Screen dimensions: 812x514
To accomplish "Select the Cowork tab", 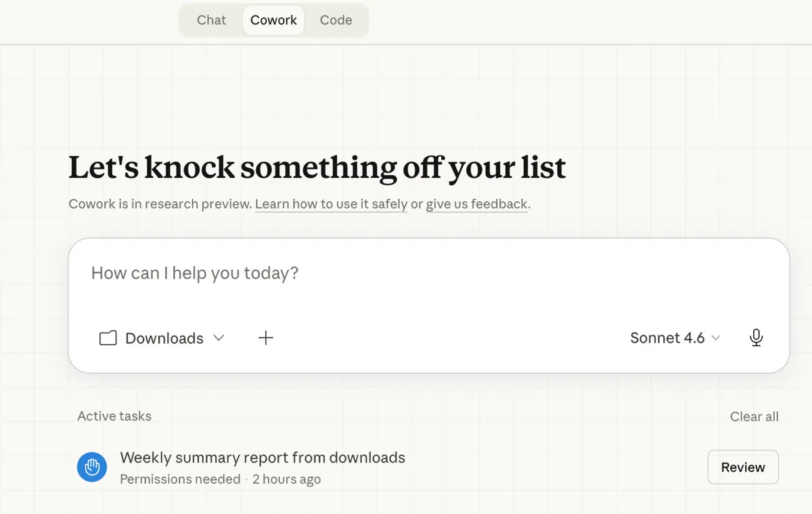I will [273, 20].
